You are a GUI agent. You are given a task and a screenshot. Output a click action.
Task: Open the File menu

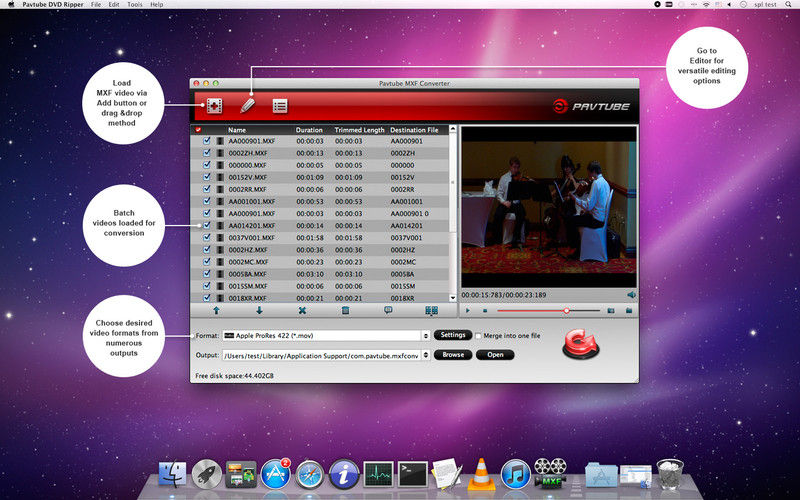tap(96, 4)
